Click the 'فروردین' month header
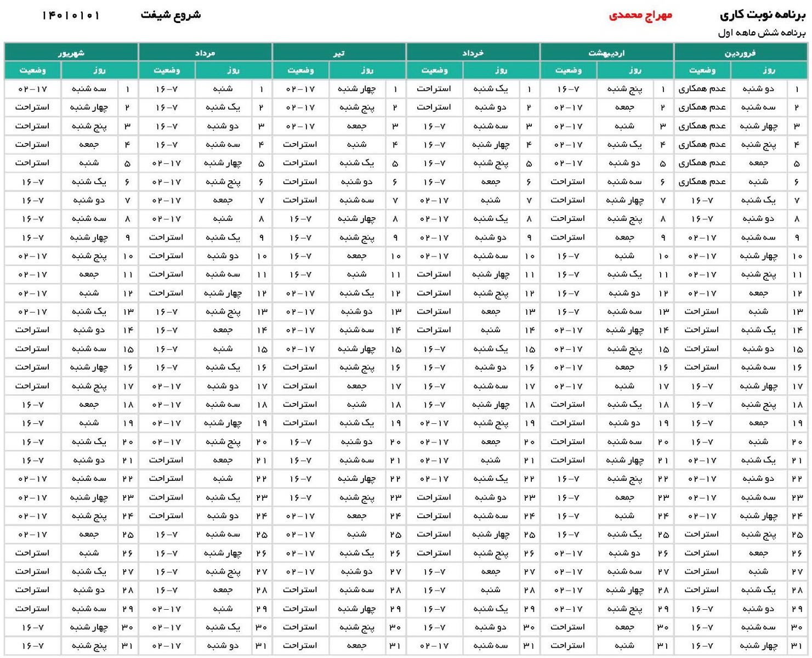Screen dimensions: 812x658 [x=740, y=53]
